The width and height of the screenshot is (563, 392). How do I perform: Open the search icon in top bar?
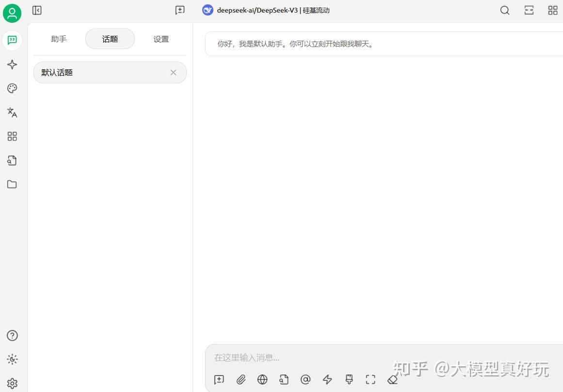coord(505,10)
